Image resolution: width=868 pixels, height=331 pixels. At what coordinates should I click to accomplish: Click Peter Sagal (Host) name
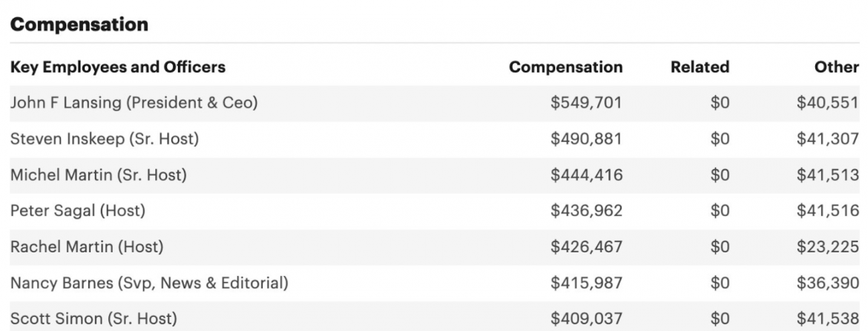tap(77, 211)
